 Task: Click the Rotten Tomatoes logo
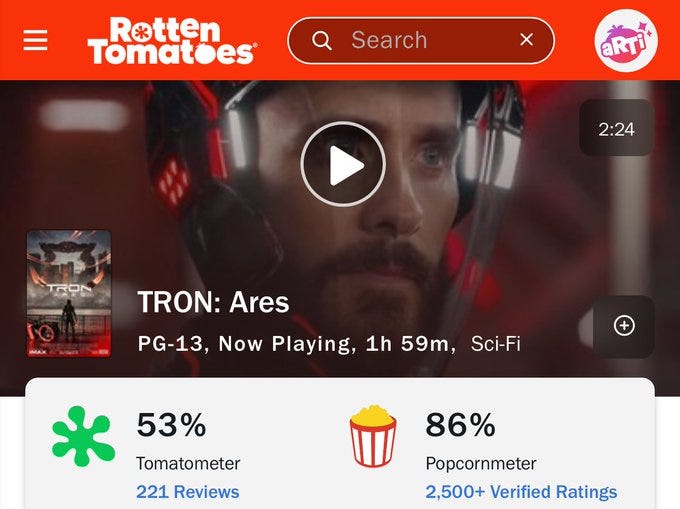[x=172, y=40]
